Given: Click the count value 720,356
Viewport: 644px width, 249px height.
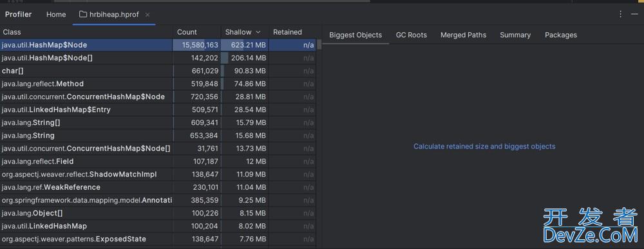Looking at the screenshot, I should (x=205, y=97).
